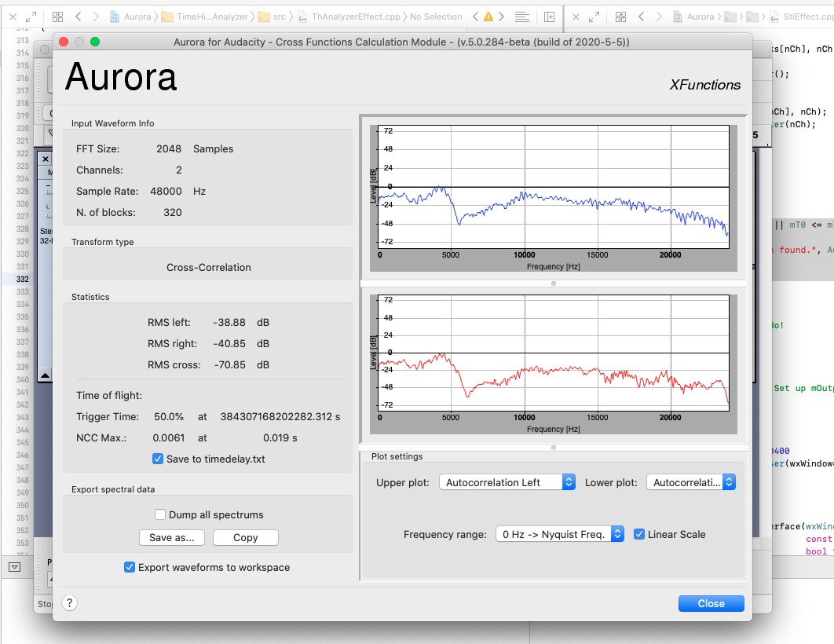Toggle Xcode debug area disclosure icon

(x=15, y=567)
